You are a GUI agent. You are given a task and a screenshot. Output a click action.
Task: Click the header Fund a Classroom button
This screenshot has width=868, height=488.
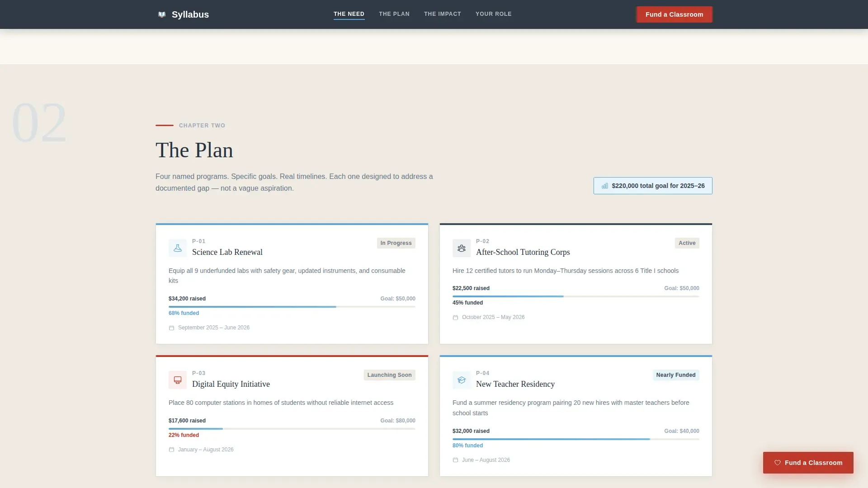pos(675,14)
